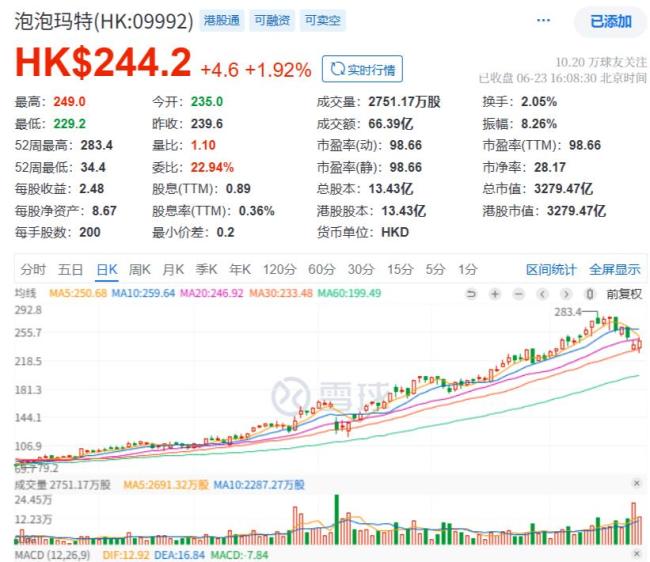650x562 pixels.
Task: Open the 前复权 adjustment dropdown
Action: (624, 294)
